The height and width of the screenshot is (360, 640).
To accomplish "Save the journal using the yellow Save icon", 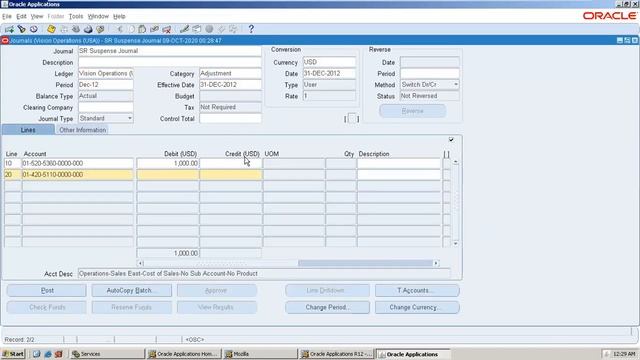I will (51, 29).
